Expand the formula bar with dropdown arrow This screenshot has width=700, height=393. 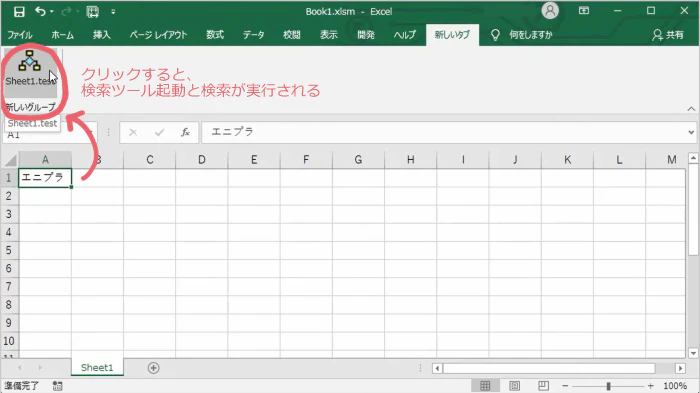pos(691,132)
